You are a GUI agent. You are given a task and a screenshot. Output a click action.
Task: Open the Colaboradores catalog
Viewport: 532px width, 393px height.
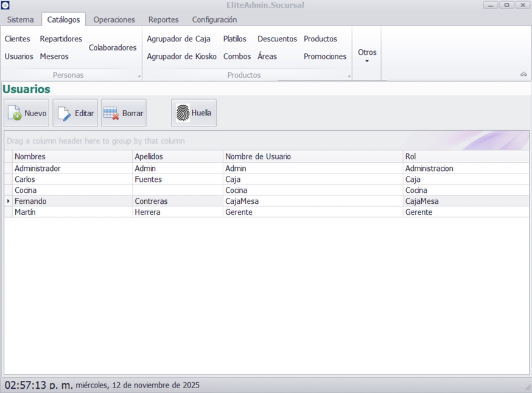coord(113,47)
